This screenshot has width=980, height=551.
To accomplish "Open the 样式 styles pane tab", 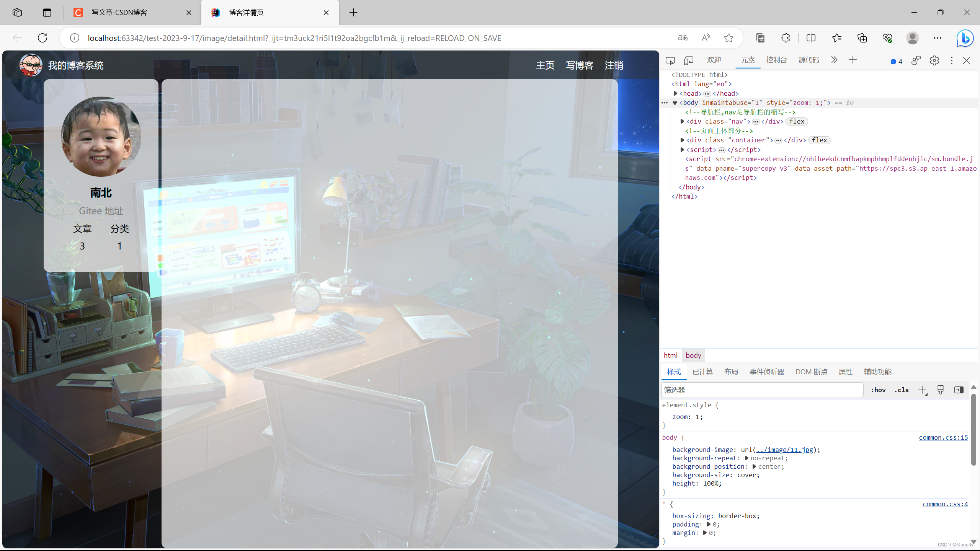I will 674,372.
